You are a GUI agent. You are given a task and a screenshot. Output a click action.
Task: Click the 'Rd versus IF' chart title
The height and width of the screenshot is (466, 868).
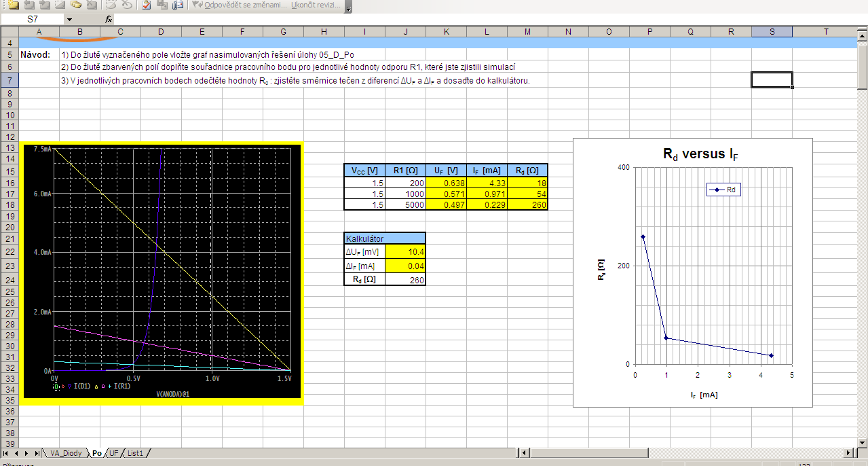pyautogui.click(x=700, y=154)
